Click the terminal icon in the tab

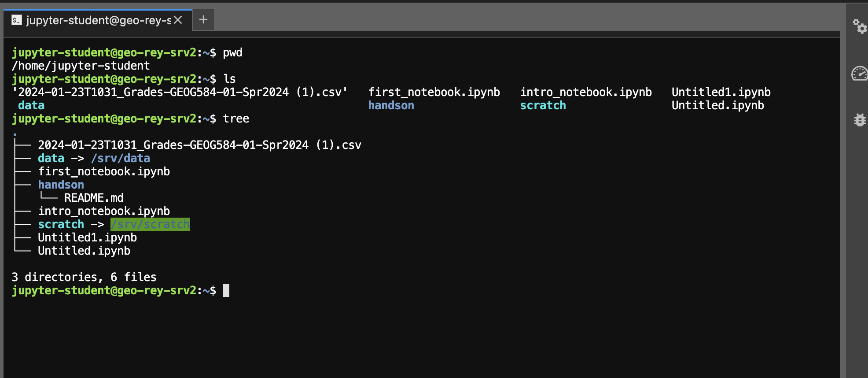(17, 20)
